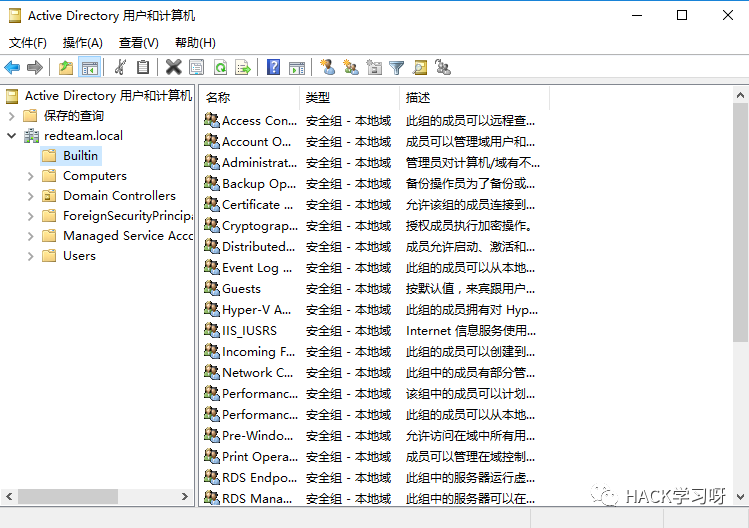This screenshot has width=749, height=528.
Task: Click the Users folder icon in tree
Action: click(49, 256)
